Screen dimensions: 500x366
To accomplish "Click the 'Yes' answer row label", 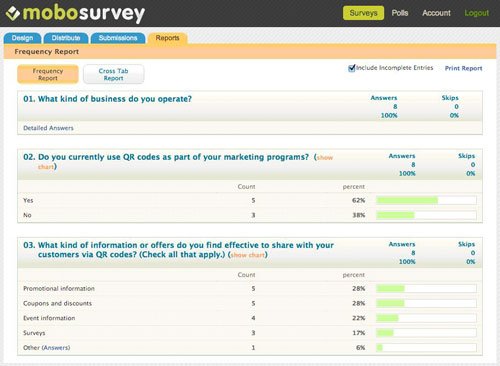I will [28, 200].
